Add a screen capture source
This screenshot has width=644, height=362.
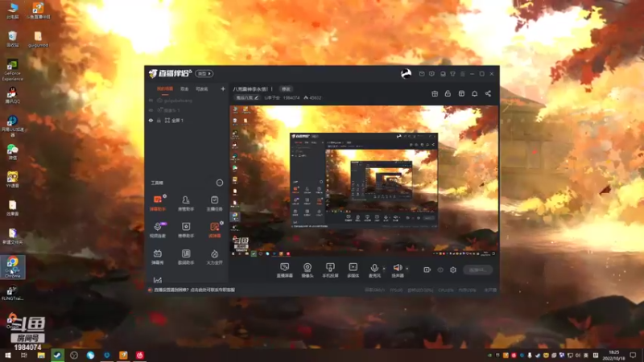click(x=284, y=270)
